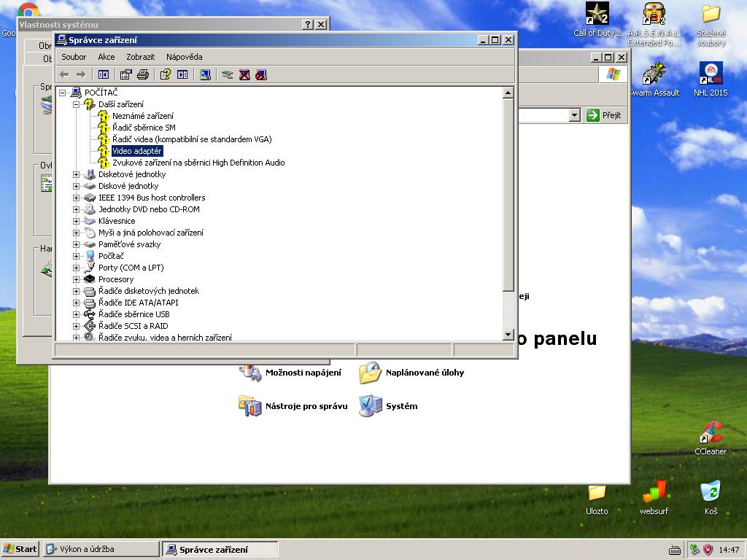Click the device list scroll down arrow

point(508,335)
